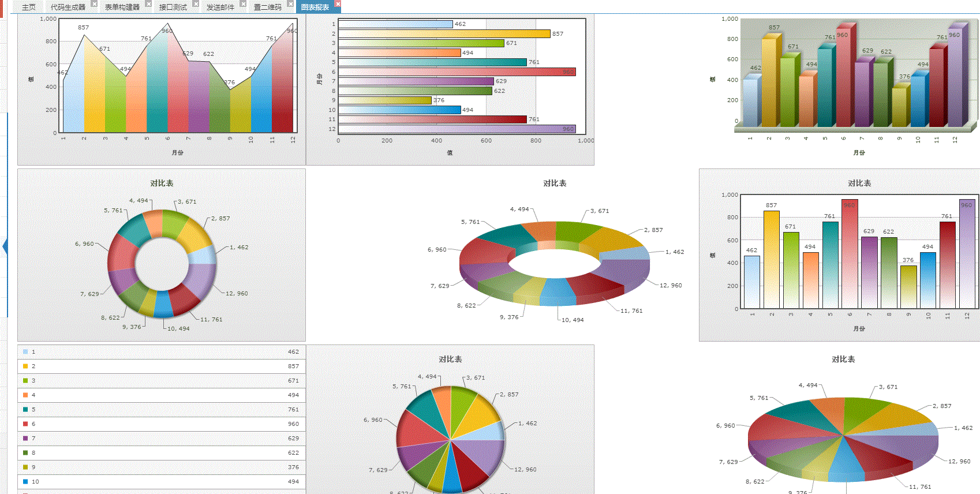980x494 pixels.
Task: Click red legend swatch for series 6
Action: click(x=25, y=424)
